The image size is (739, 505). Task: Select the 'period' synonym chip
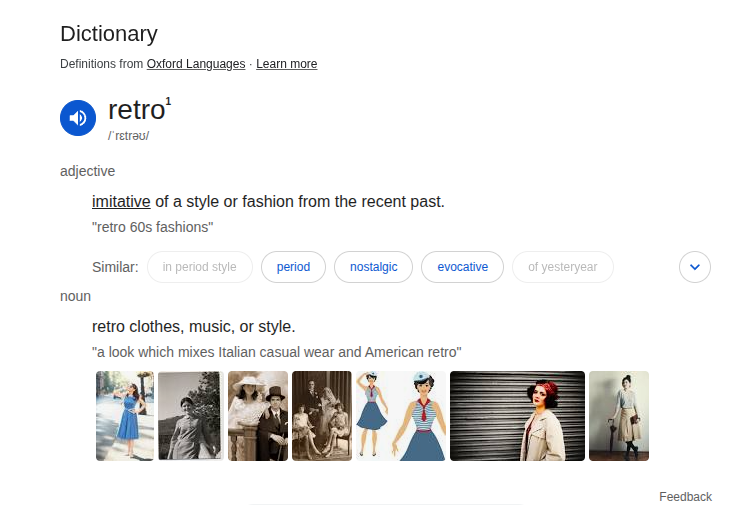click(x=293, y=267)
